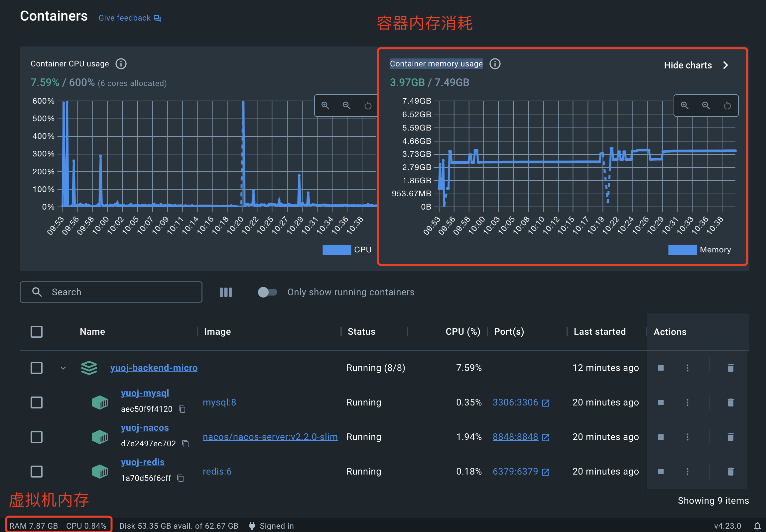
Task: Hide charts using the chevron
Action: click(x=725, y=65)
